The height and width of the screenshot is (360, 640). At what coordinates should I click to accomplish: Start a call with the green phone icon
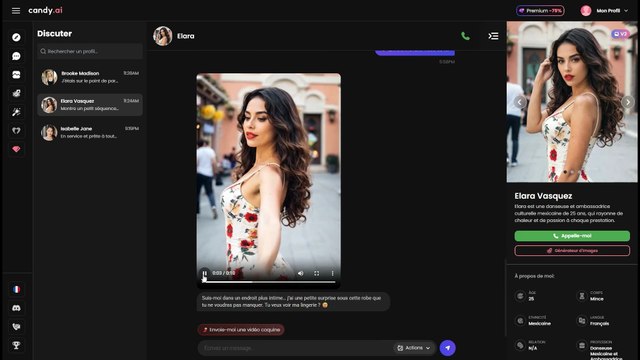(465, 36)
